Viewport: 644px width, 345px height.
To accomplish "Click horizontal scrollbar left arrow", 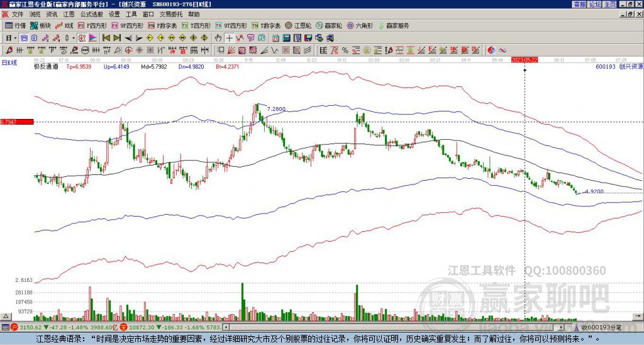I will (x=226, y=327).
